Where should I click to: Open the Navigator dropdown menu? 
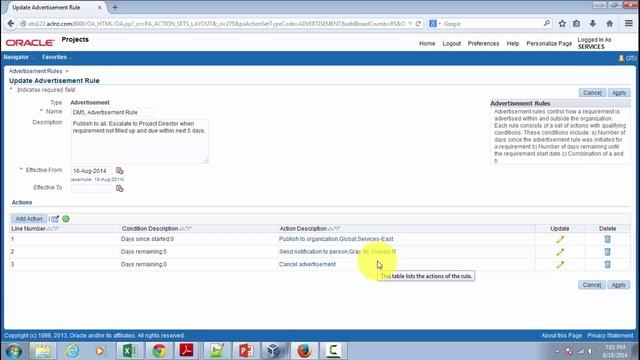click(18, 57)
